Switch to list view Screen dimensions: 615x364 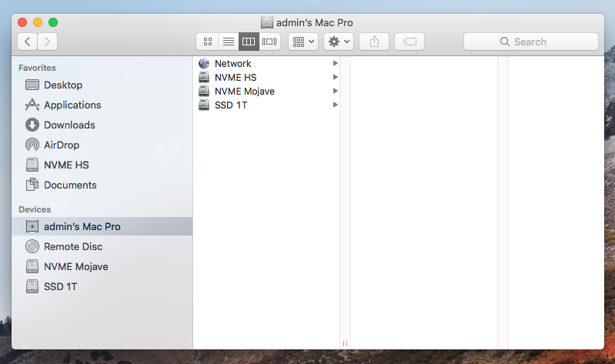(229, 42)
